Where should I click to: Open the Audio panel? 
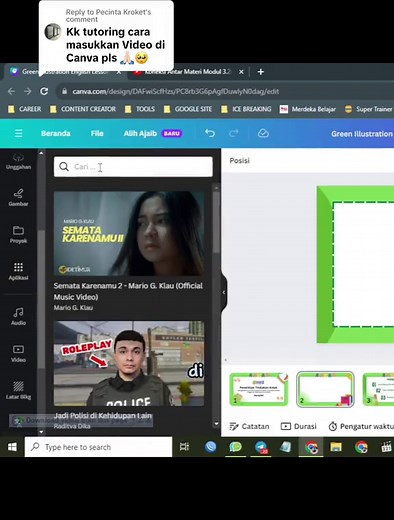coord(18,316)
